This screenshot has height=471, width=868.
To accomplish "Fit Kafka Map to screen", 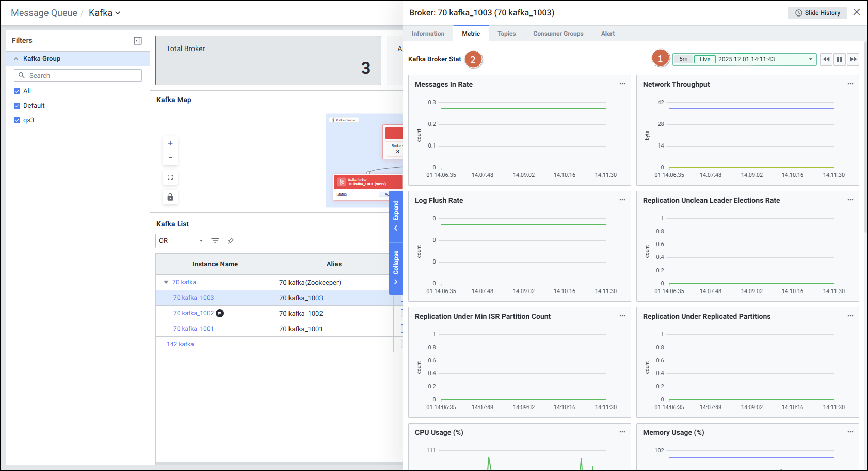I will click(170, 177).
